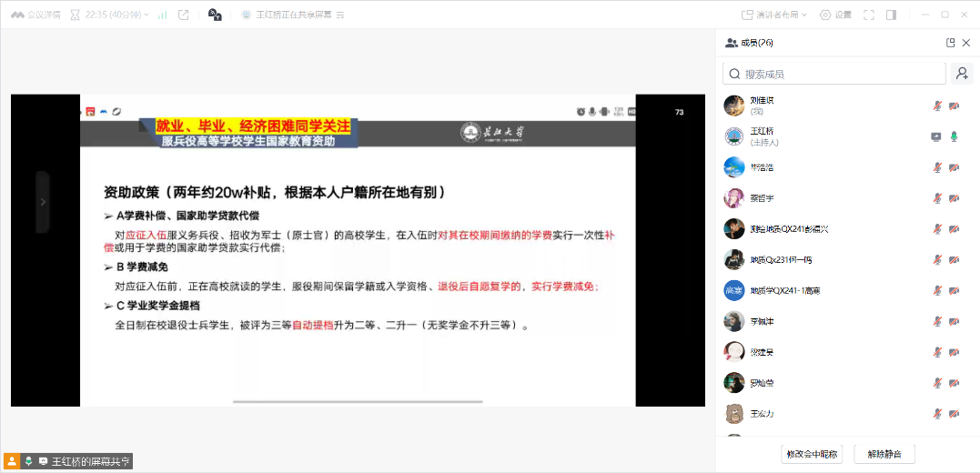Toggle microphone icon for host 王红桥
980x473 pixels.
coord(954,136)
